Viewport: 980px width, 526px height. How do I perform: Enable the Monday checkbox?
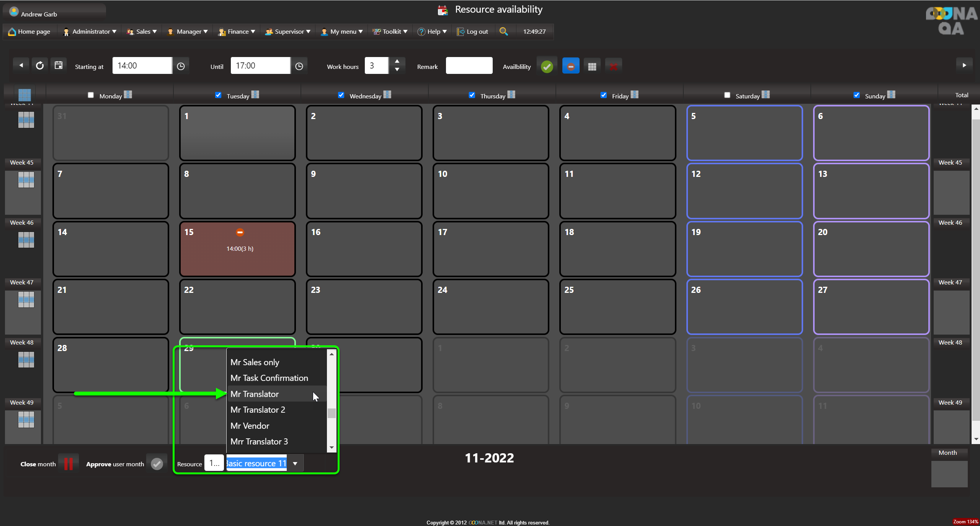pos(91,95)
